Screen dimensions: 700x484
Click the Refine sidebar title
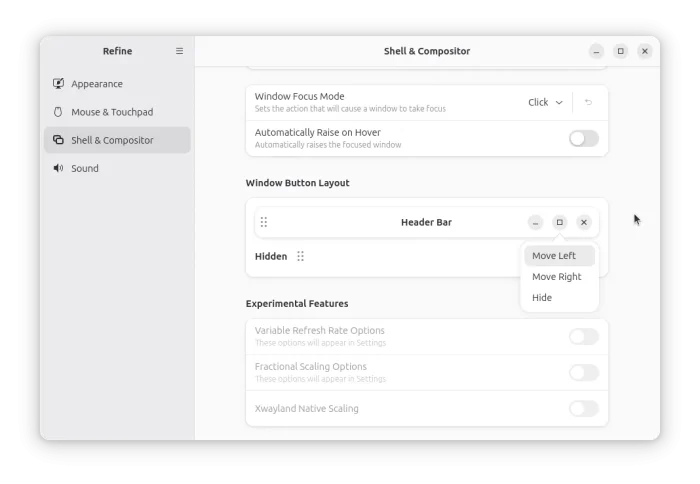[117, 51]
